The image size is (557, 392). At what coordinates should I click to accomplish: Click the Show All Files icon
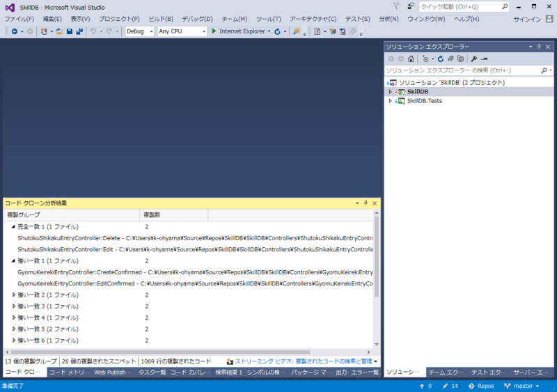[460, 58]
